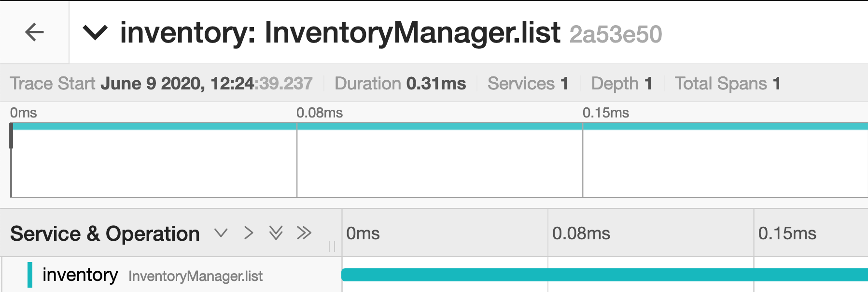Viewport: 868px width, 292px height.
Task: Click the minimap left scrubber handle
Action: pyautogui.click(x=11, y=136)
